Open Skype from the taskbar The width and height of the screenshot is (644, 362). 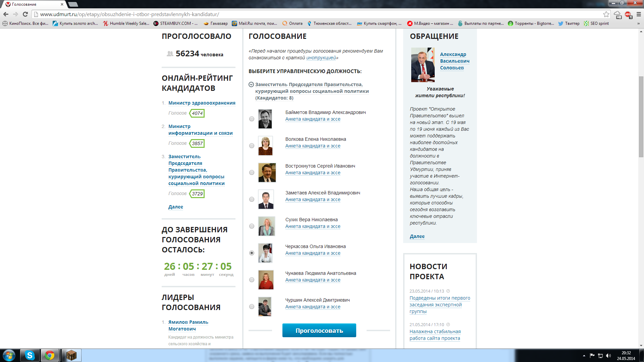coord(30,355)
